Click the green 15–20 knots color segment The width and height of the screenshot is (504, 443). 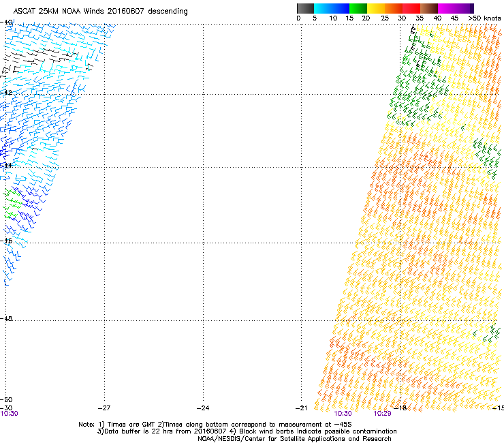[x=358, y=8]
